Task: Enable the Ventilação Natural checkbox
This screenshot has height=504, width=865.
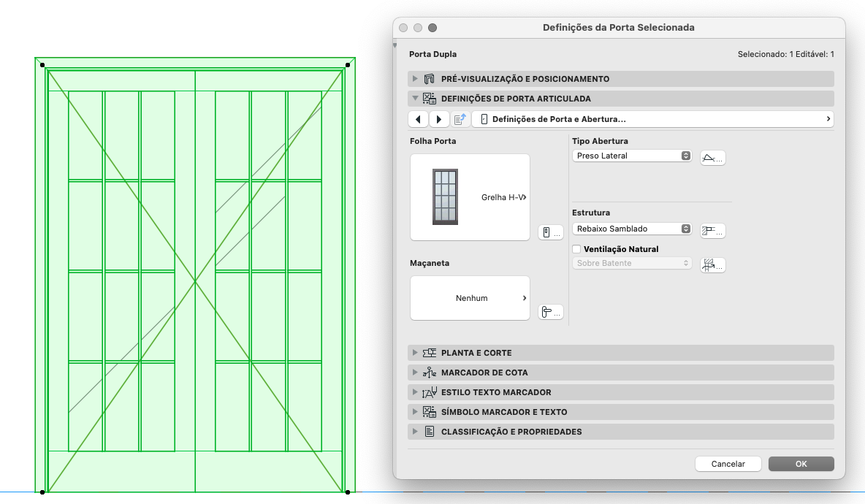Action: pyautogui.click(x=576, y=249)
